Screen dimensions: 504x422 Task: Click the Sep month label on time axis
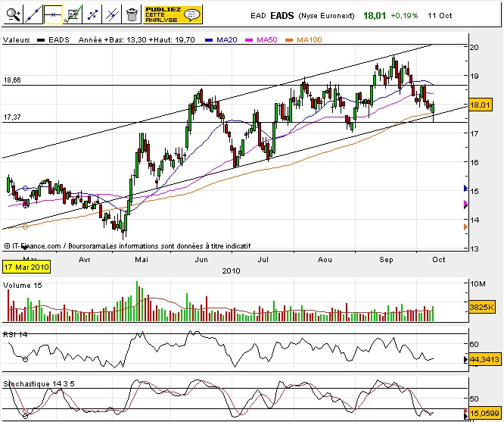click(386, 259)
